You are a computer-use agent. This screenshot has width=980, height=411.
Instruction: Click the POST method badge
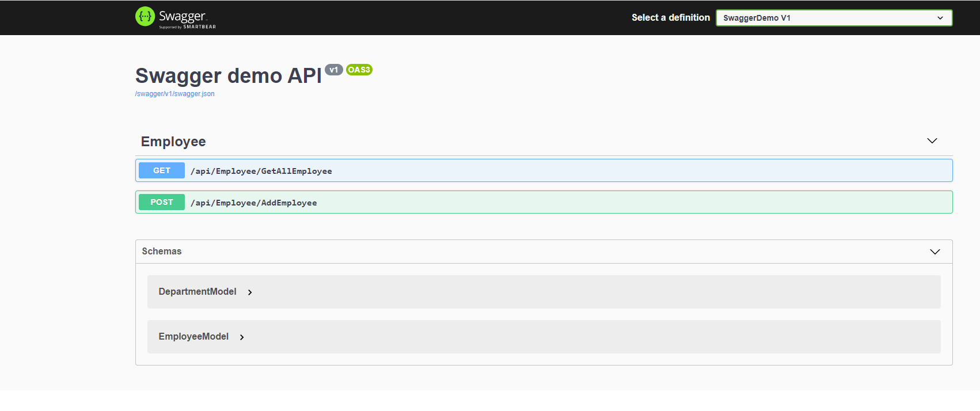click(162, 202)
